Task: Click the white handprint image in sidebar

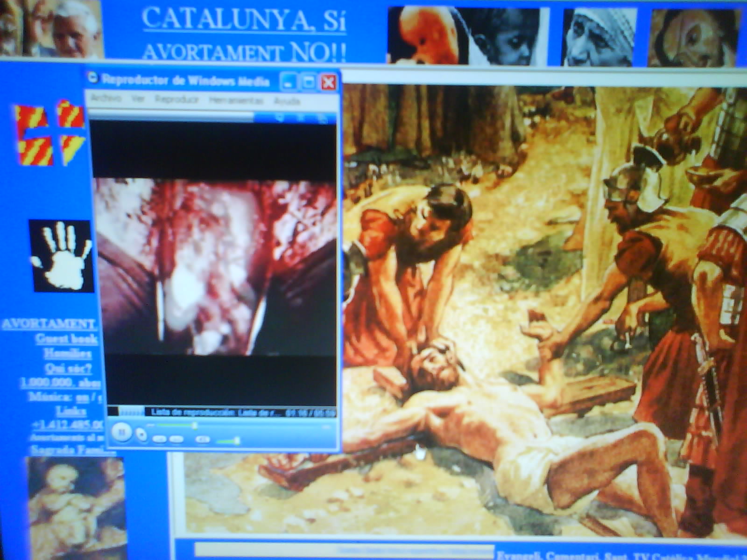Action: [x=61, y=256]
